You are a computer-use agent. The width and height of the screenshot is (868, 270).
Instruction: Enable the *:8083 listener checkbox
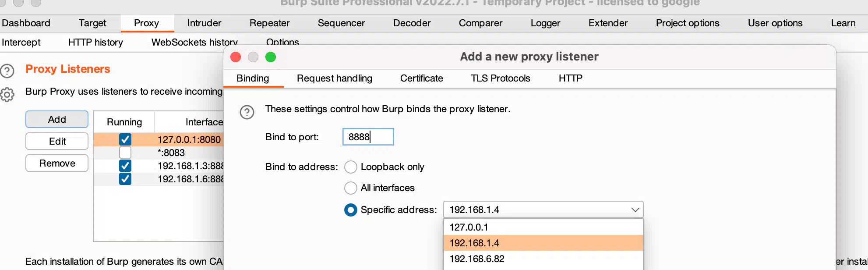point(125,153)
